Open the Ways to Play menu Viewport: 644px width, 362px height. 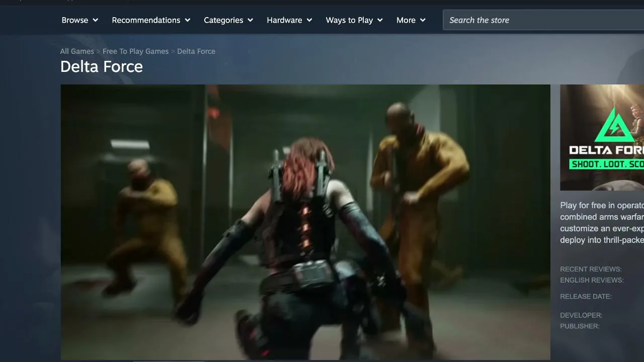354,20
